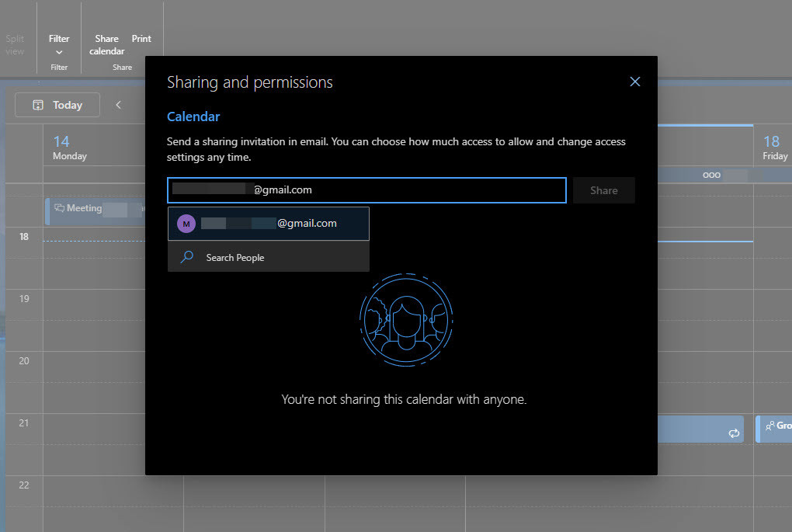
Task: Focus the email address input field
Action: pos(366,190)
